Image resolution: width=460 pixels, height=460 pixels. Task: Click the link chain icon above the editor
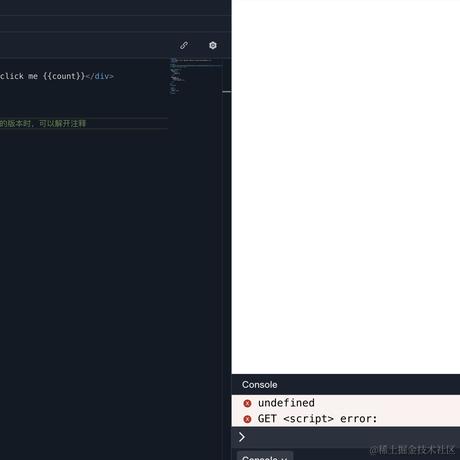184,45
